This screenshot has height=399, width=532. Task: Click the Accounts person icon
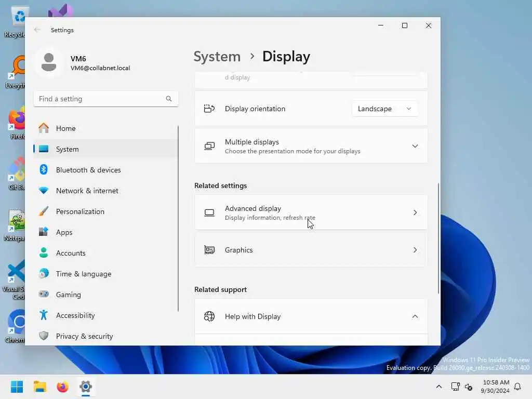coord(44,253)
